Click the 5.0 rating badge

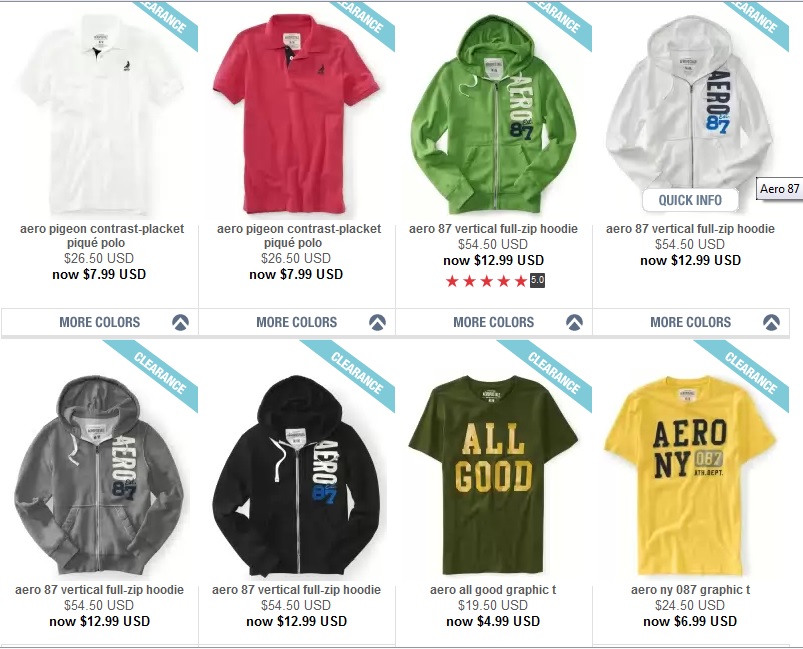pos(537,280)
